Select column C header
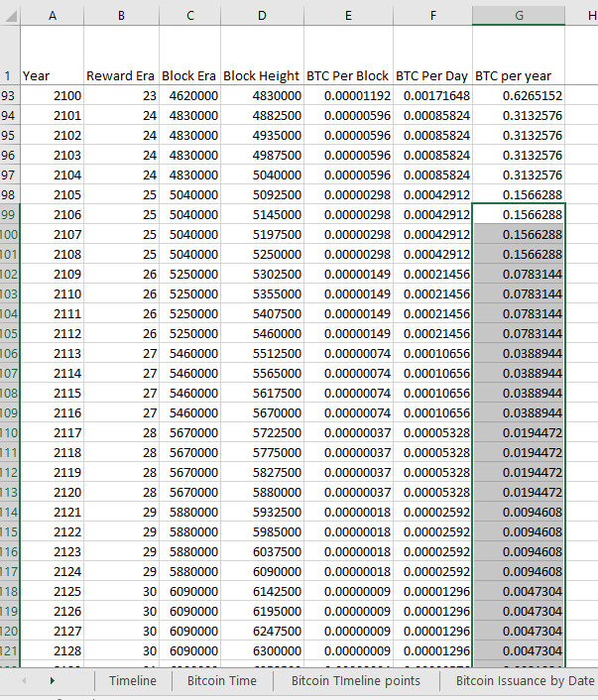The width and height of the screenshot is (598, 700). 189,16
